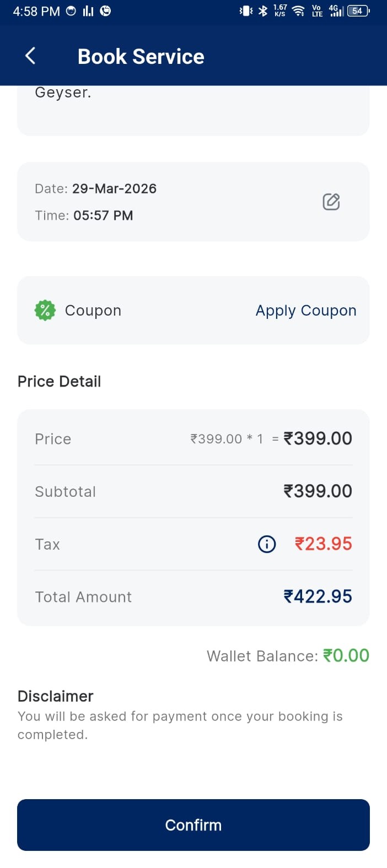Confirm the service booking
Screen dimensions: 387x868
coord(193,824)
